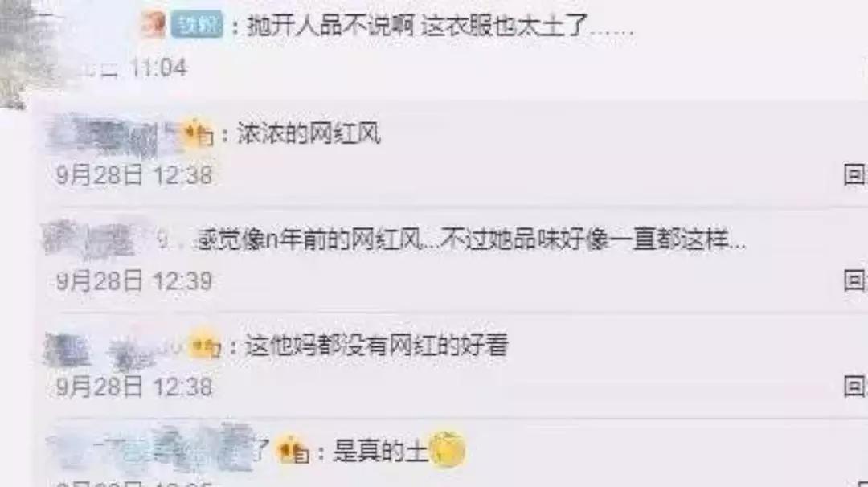Click the 铁粉 fan badge
This screenshot has height=487, width=868.
click(x=197, y=25)
